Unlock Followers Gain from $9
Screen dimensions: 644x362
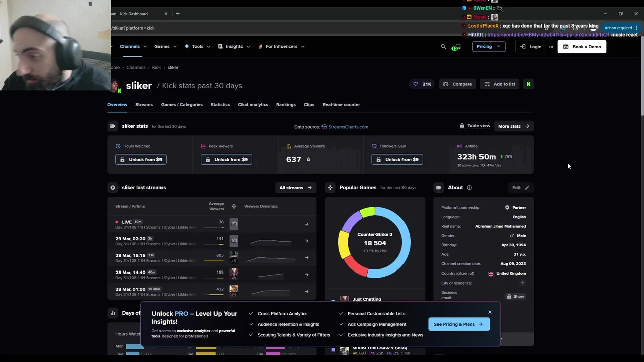click(x=397, y=160)
